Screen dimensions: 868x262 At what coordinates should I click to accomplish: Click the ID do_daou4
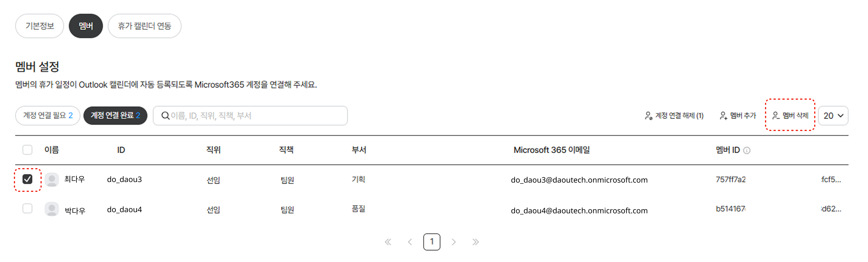(124, 209)
